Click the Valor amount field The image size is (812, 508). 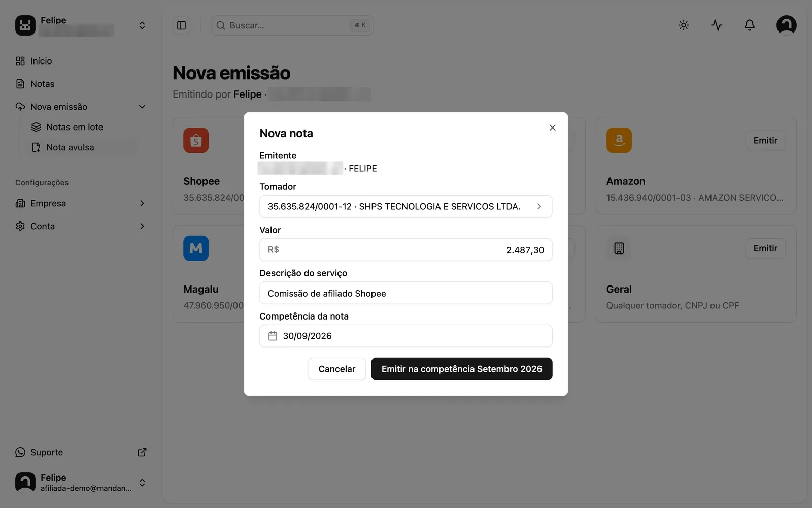406,250
